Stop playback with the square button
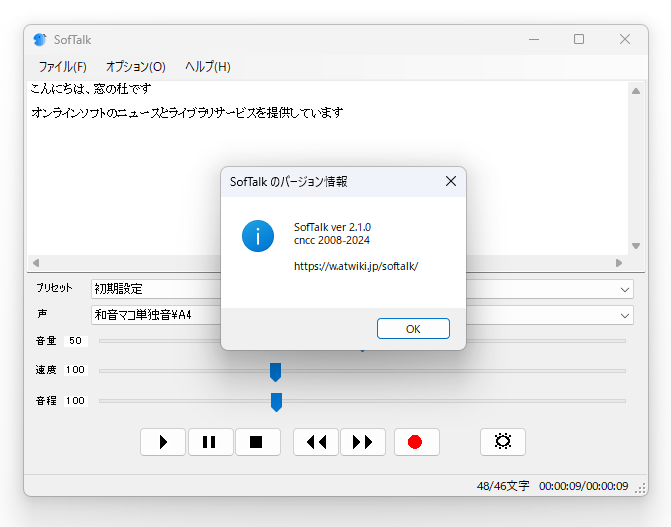Screen dimensions: 671x527 point(258,442)
